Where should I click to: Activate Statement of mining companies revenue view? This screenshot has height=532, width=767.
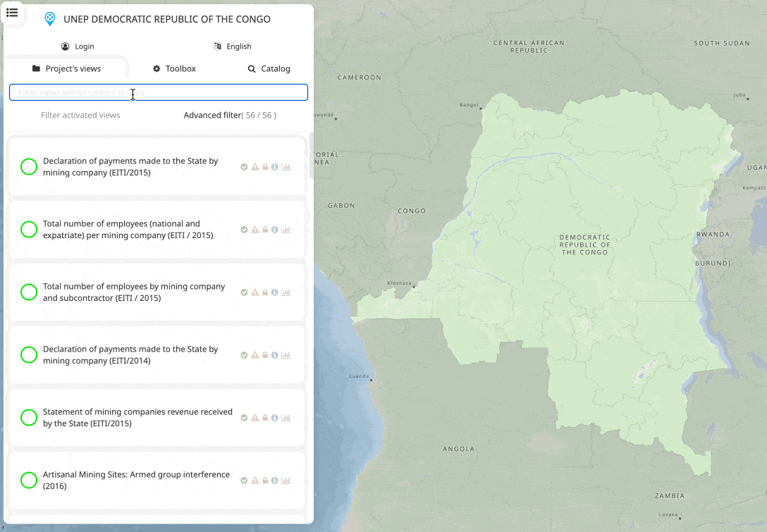pos(29,418)
